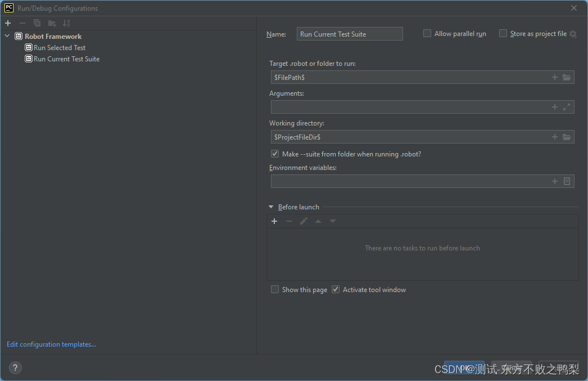Add a new run configuration with plus icon
The image size is (588, 381).
pyautogui.click(x=8, y=23)
